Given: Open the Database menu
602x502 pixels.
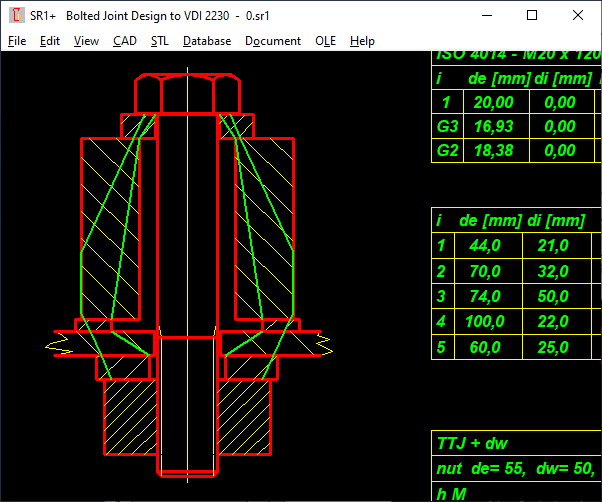Looking at the screenshot, I should [207, 41].
